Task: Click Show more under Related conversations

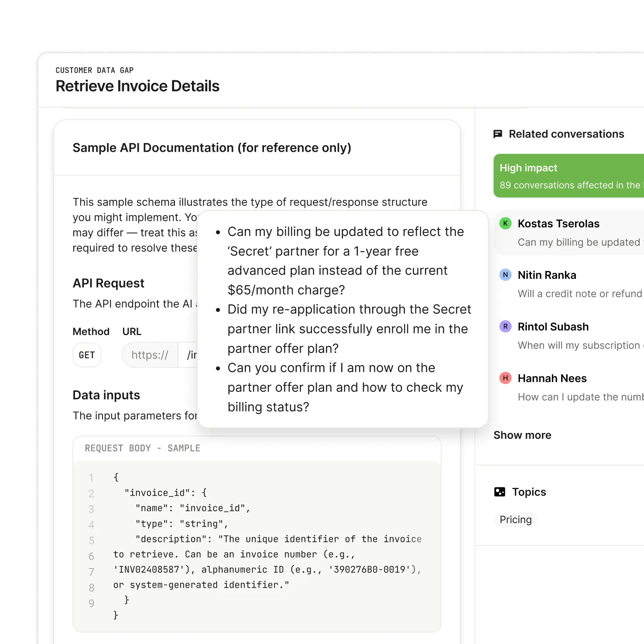Action: point(522,435)
